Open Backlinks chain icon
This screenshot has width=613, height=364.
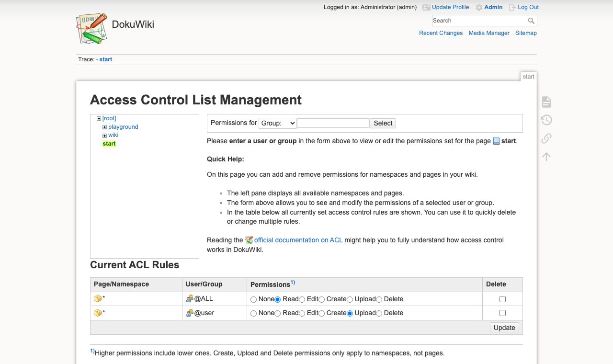[x=546, y=138]
